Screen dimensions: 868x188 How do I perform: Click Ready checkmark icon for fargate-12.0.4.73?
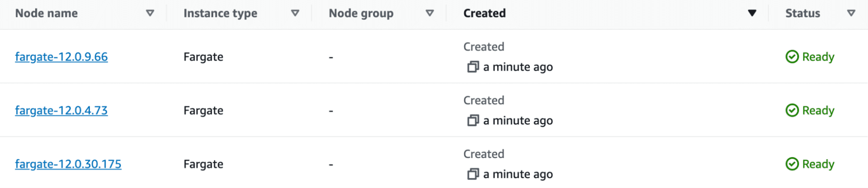click(x=792, y=110)
